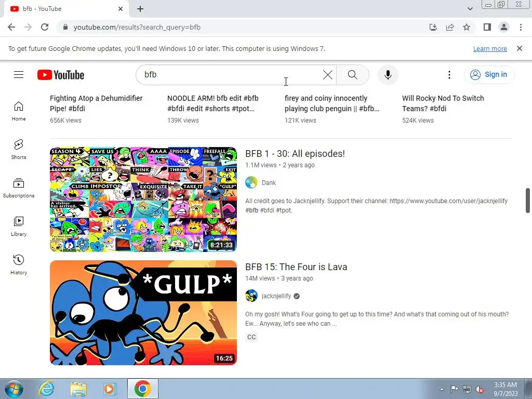This screenshot has width=532, height=399.
Task: Click the install/download icon in the address bar
Action: coord(433,27)
